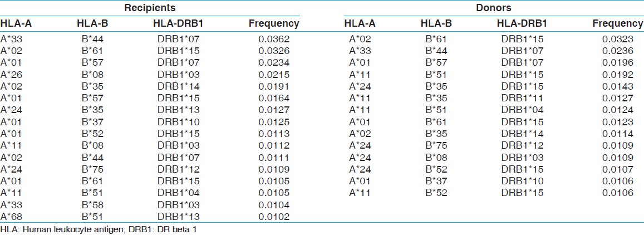Click the frequency value 0.0196
Viewport: 644px width, 235px height.
[x=618, y=62]
